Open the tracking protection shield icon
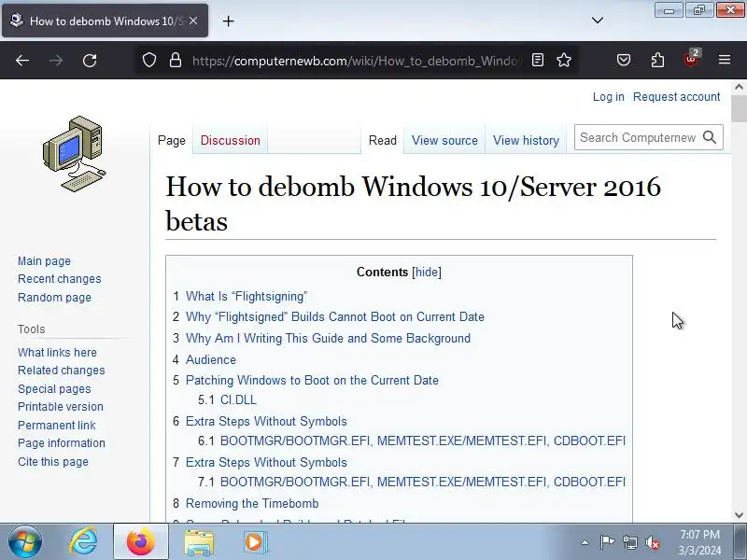Screen dimensions: 747x560 coord(149,60)
